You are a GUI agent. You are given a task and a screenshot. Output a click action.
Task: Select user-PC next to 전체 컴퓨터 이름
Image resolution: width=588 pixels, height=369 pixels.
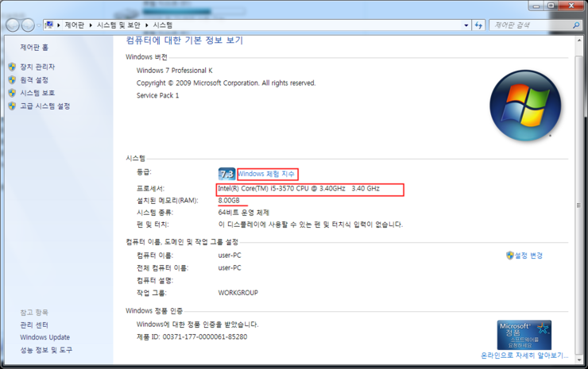click(230, 268)
